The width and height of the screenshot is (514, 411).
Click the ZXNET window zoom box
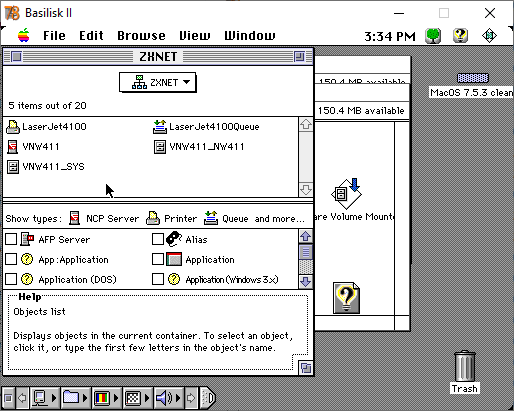[299, 57]
